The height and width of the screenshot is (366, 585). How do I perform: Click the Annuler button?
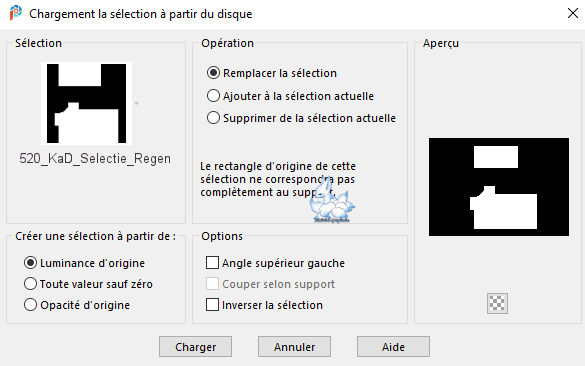click(x=294, y=347)
